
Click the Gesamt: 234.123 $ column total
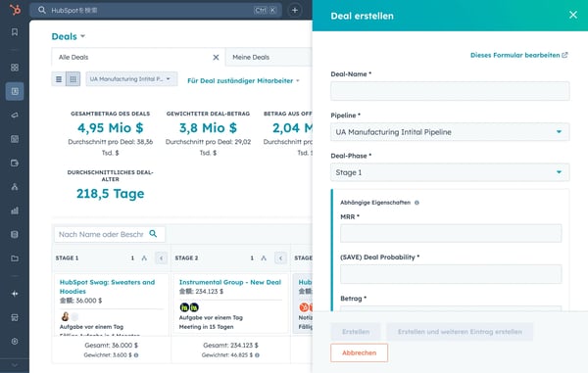tap(230, 346)
